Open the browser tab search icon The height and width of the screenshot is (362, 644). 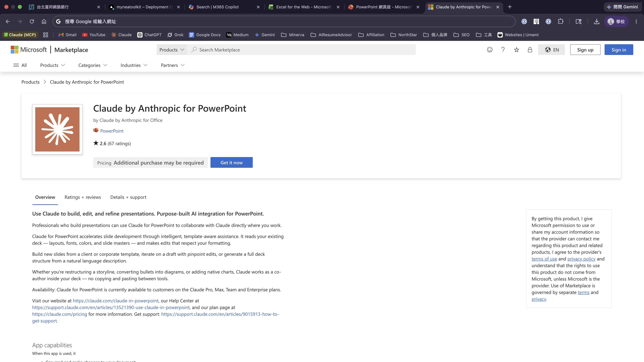578,21
